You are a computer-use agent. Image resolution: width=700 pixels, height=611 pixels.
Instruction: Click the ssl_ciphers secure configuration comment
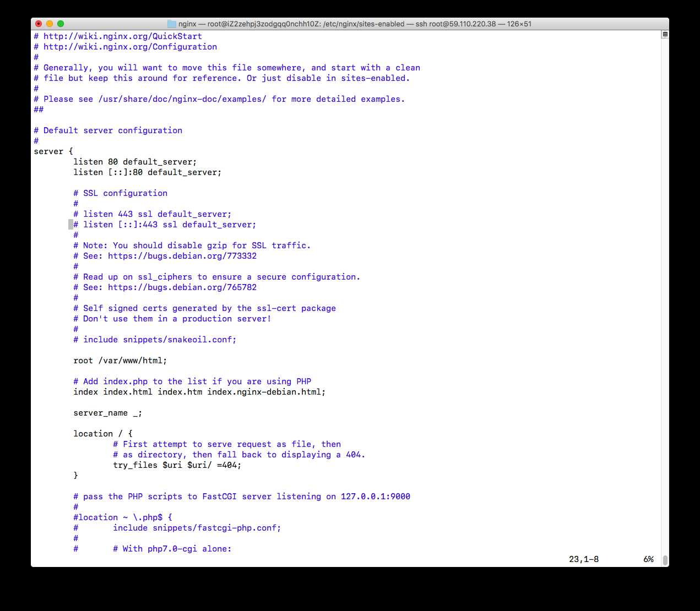(217, 277)
